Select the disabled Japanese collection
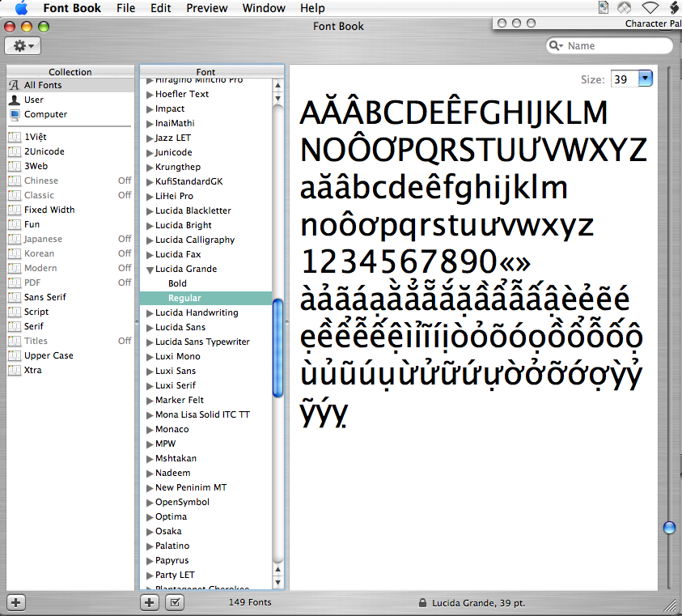The image size is (682, 616). coord(70,239)
